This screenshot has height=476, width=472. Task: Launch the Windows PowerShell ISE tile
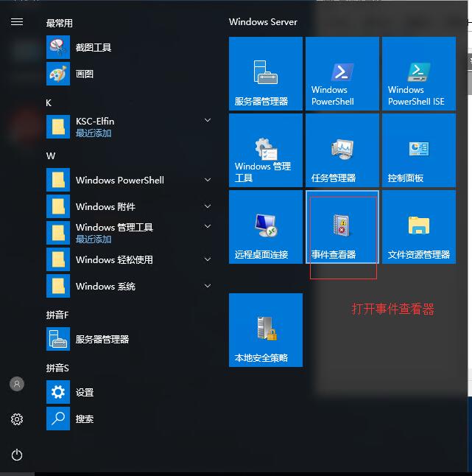(419, 74)
